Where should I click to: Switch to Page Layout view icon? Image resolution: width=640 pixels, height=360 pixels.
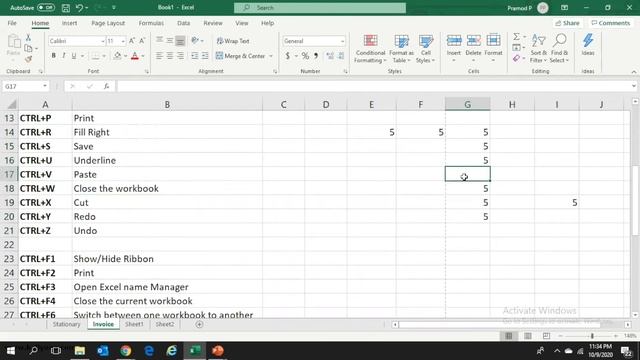pyautogui.click(x=527, y=336)
